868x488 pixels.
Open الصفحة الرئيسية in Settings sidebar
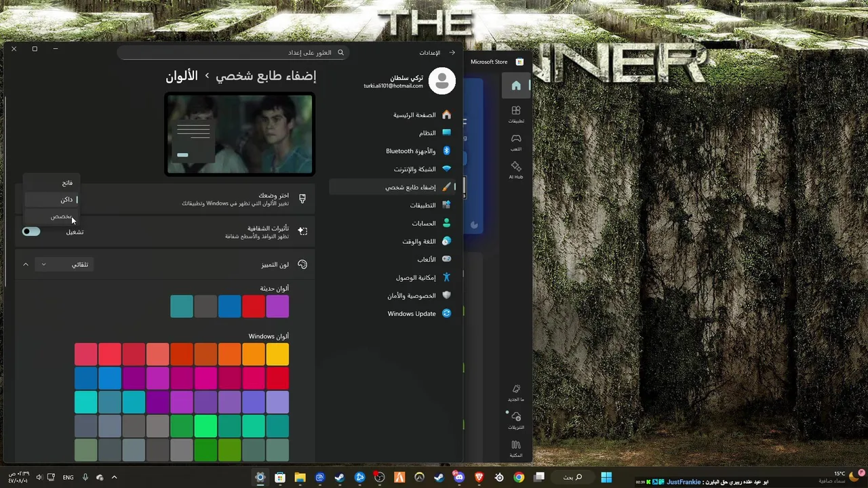[392, 115]
